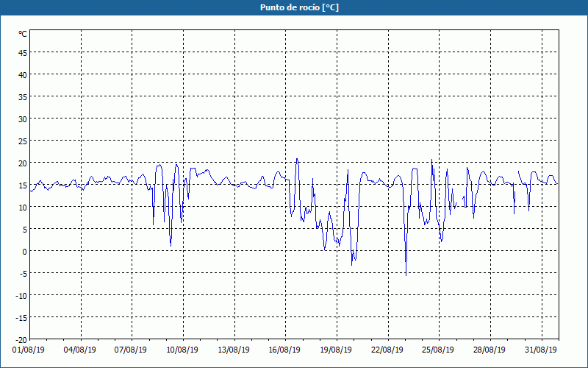Select the 31/08/19 date label
Viewport: 588px width, 368px height.
coord(541,350)
